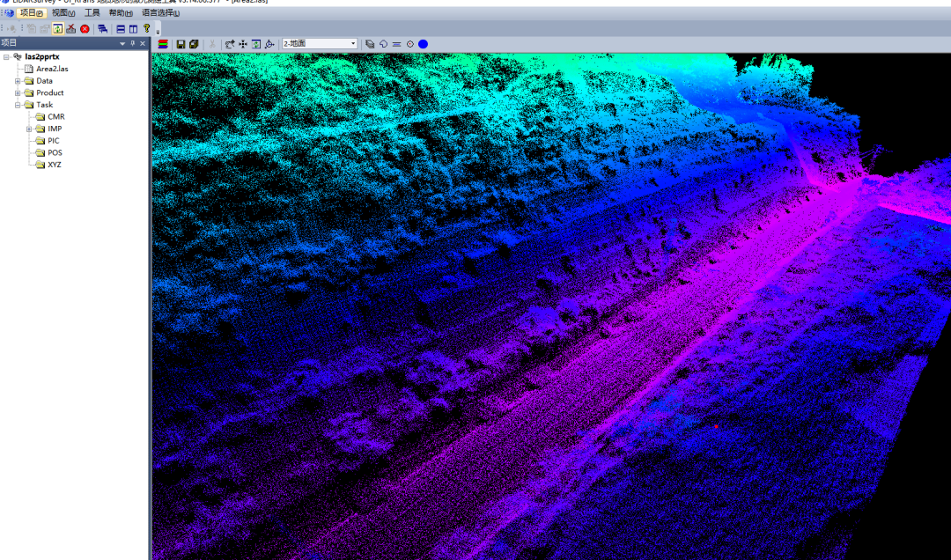Select the las2pprtx project root
Screen dimensions: 951x560
coord(42,56)
